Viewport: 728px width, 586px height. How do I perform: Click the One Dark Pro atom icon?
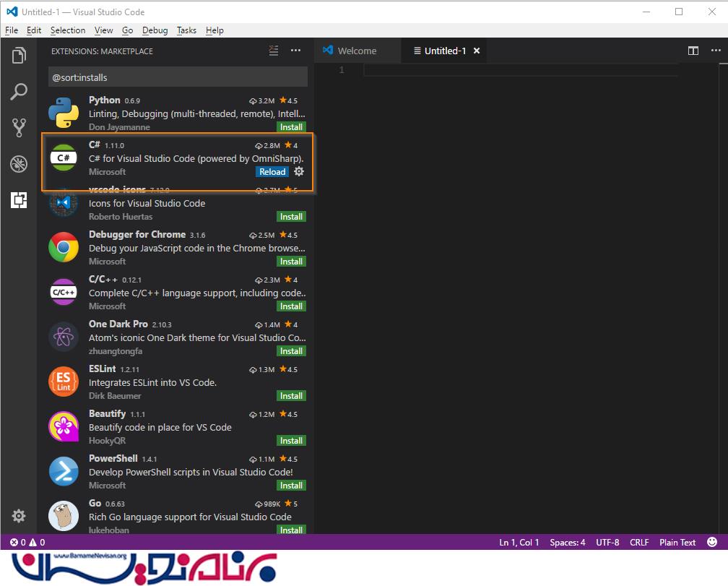tap(64, 337)
